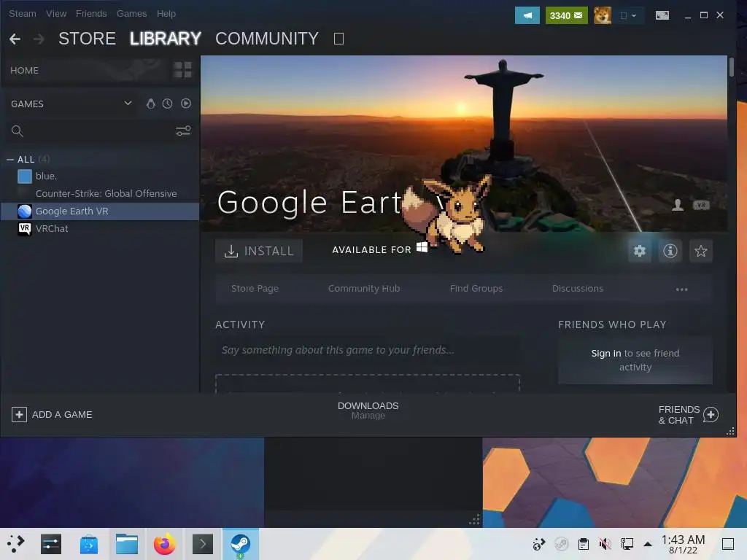Open Dolphin file manager in taskbar
The image size is (747, 560).
(127, 544)
